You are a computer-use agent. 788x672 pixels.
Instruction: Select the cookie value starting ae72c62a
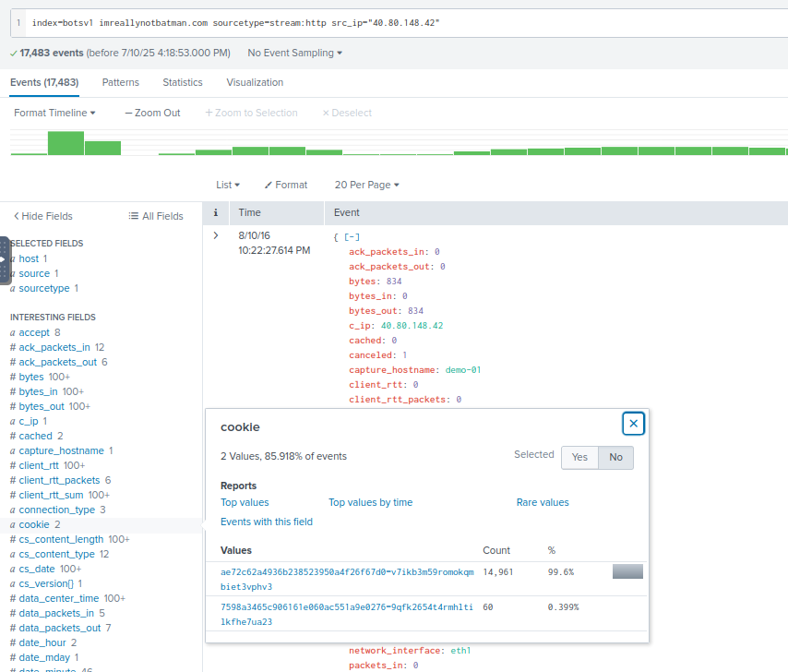(x=347, y=579)
